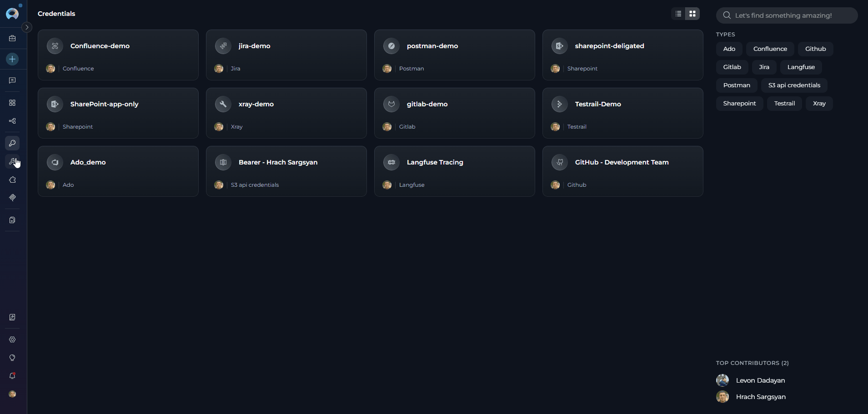Filter by the Gitlab type tag
The image size is (868, 414).
(x=732, y=67)
